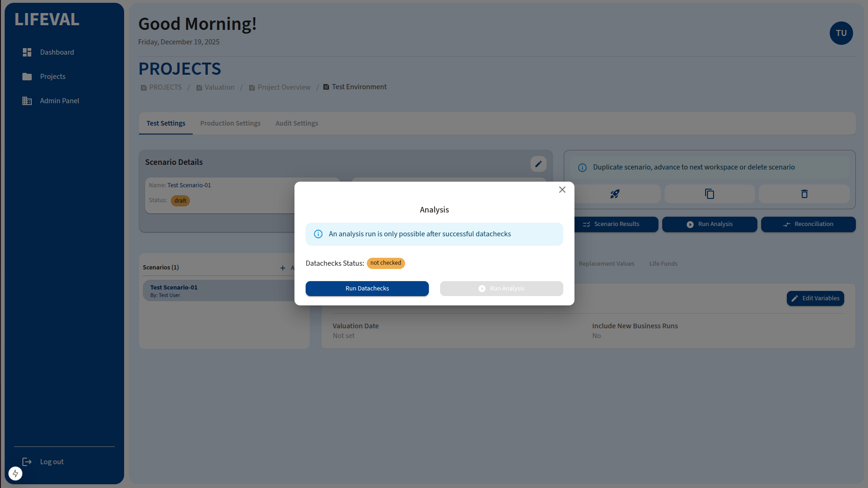Open Dashboard from the sidebar

[x=56, y=52]
